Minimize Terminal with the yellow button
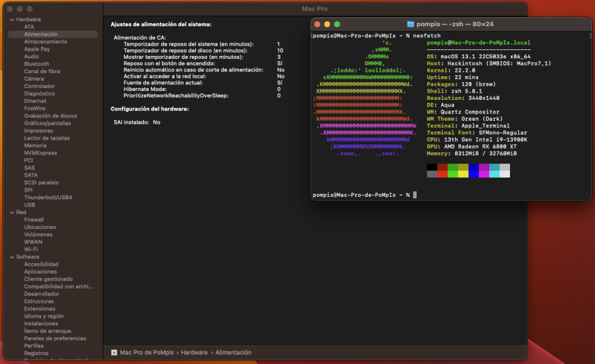 pos(327,24)
